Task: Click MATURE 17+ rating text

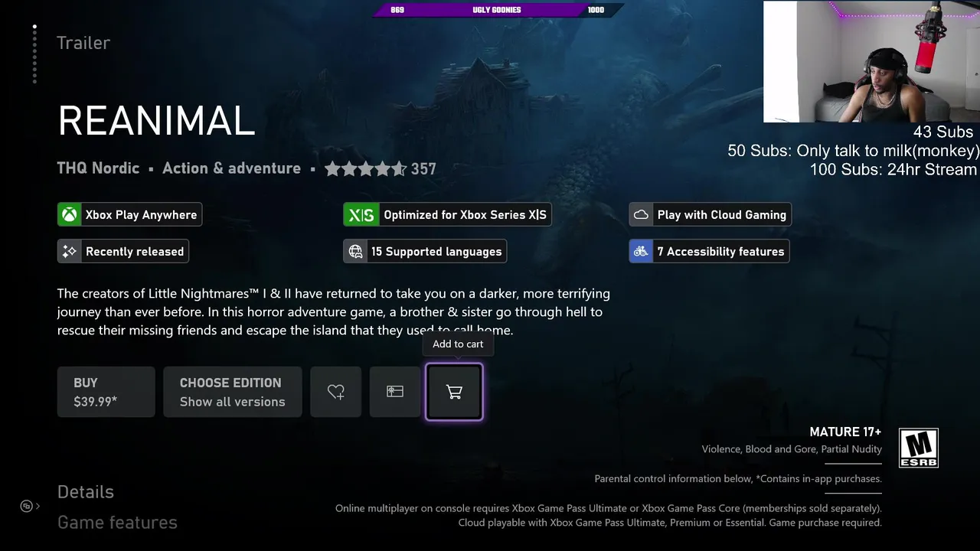Action: 845,432
